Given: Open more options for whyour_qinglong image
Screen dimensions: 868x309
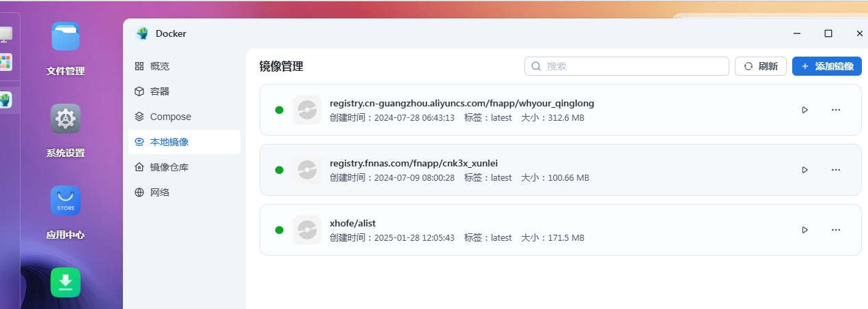Looking at the screenshot, I should click(836, 110).
